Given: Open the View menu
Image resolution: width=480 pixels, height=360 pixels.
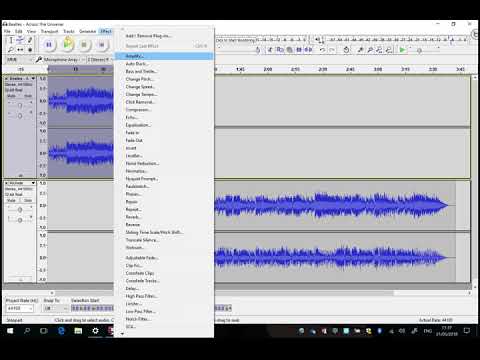Looking at the screenshot, I should point(31,31).
